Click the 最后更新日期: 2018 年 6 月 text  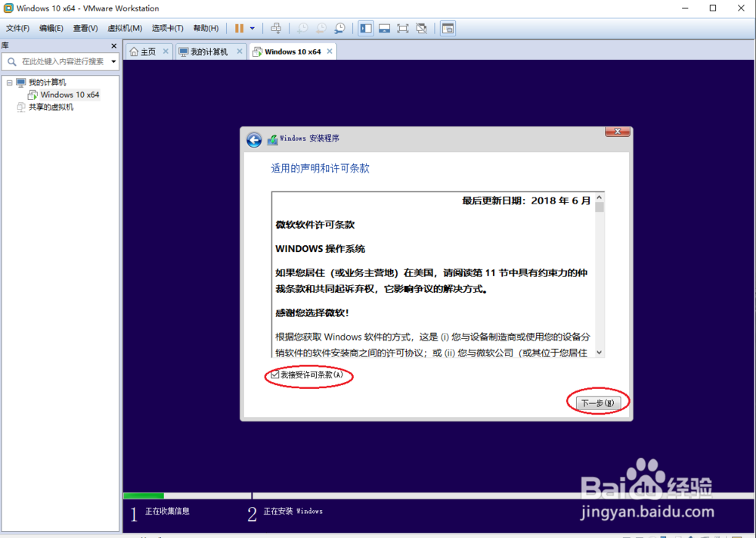coord(526,201)
